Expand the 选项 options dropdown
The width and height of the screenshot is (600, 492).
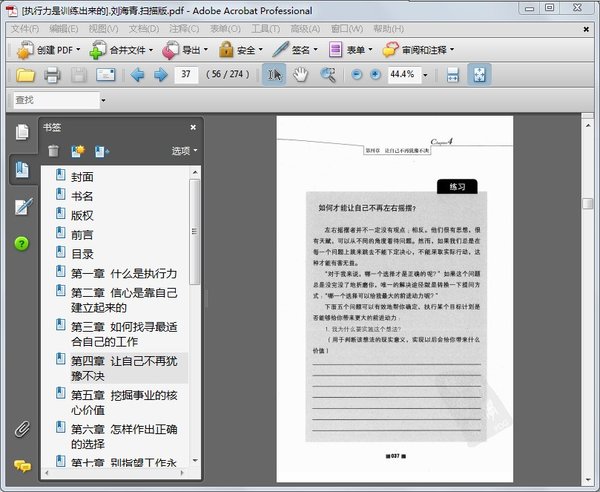tap(184, 151)
